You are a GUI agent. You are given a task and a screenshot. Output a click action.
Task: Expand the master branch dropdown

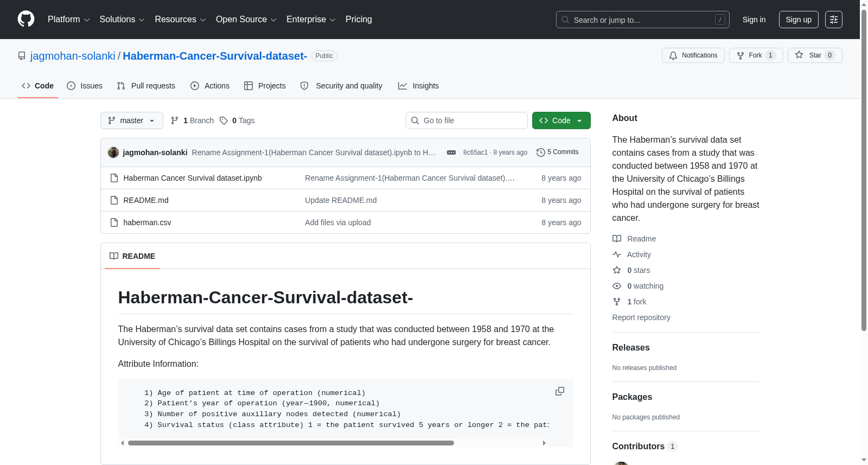[132, 120]
